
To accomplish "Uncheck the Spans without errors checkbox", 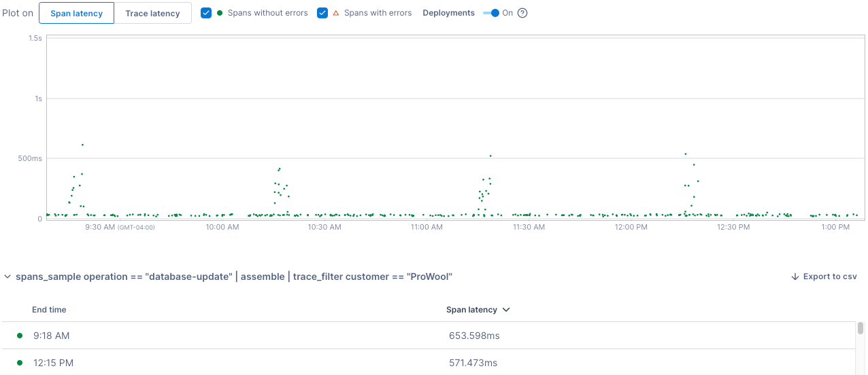I will pos(206,13).
